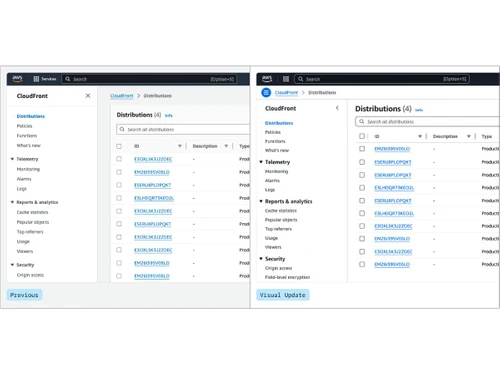Click CloudFront breadcrumb link in Previous console
This screenshot has height=375, width=500.
122,96
